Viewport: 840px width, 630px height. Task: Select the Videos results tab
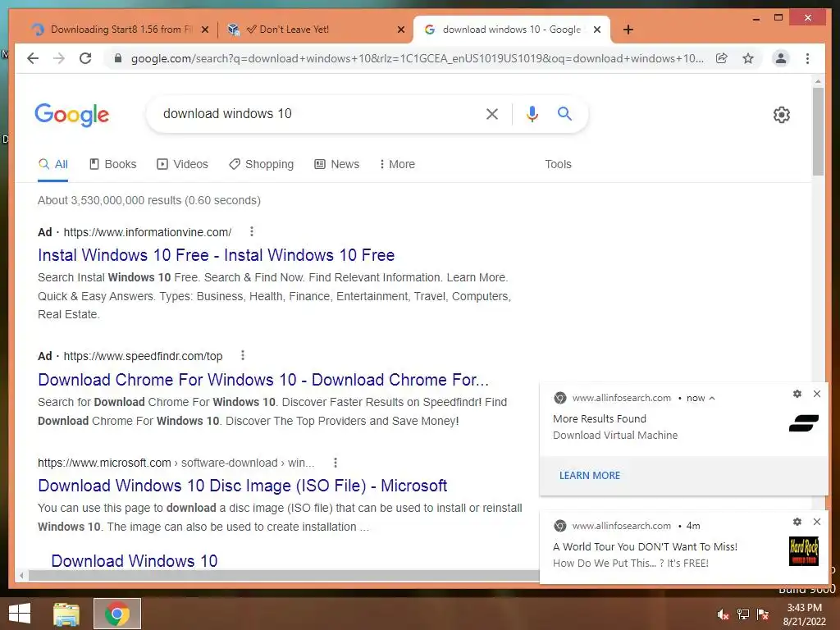pyautogui.click(x=182, y=164)
